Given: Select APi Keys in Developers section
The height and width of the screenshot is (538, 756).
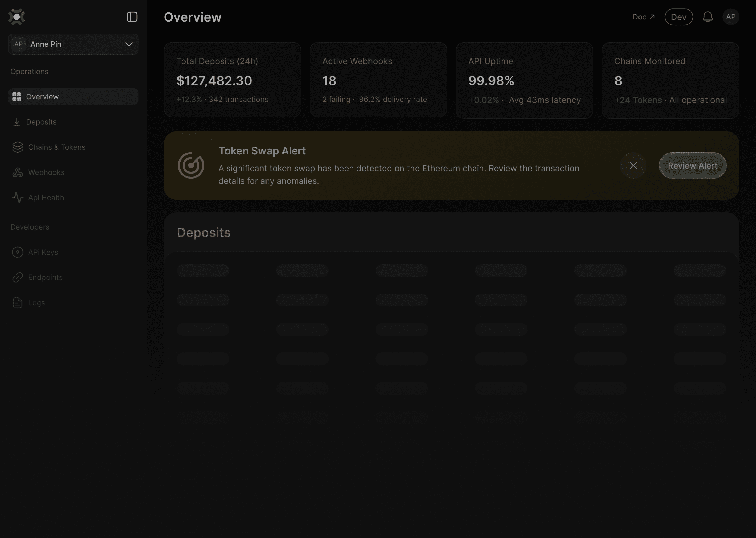Looking at the screenshot, I should pos(43,252).
